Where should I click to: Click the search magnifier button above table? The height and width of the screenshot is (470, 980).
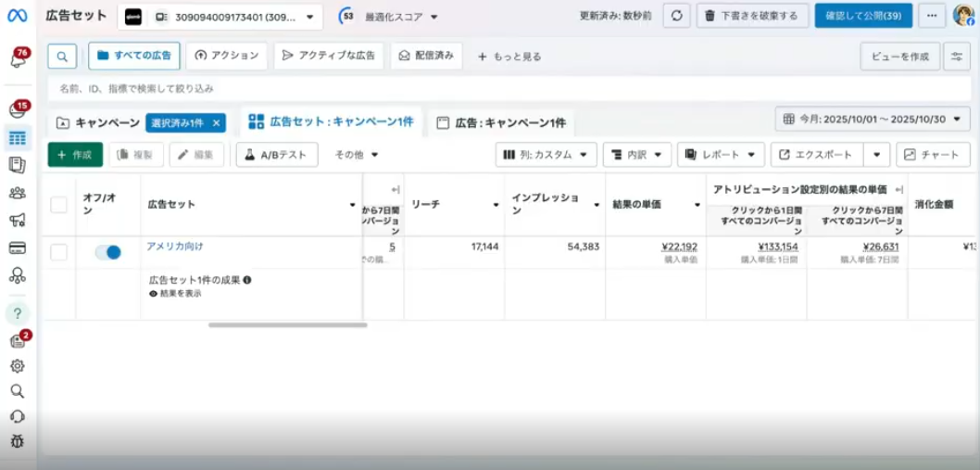click(62, 56)
